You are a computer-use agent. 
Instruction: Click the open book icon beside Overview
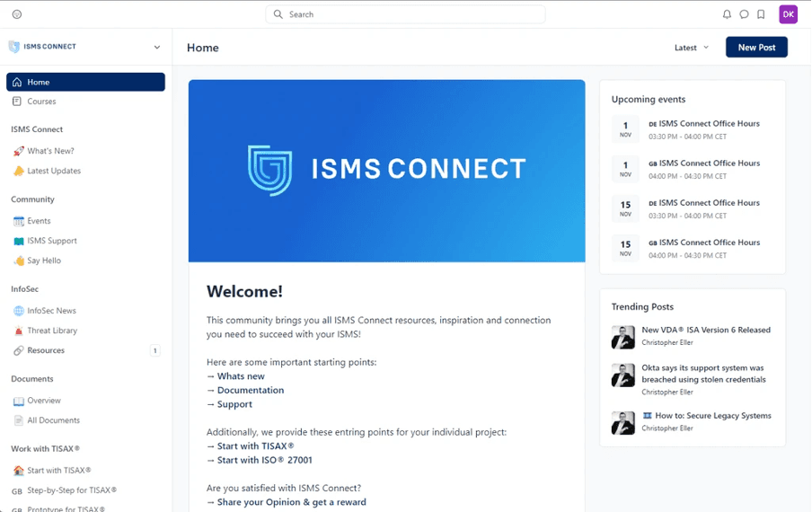[x=19, y=401]
